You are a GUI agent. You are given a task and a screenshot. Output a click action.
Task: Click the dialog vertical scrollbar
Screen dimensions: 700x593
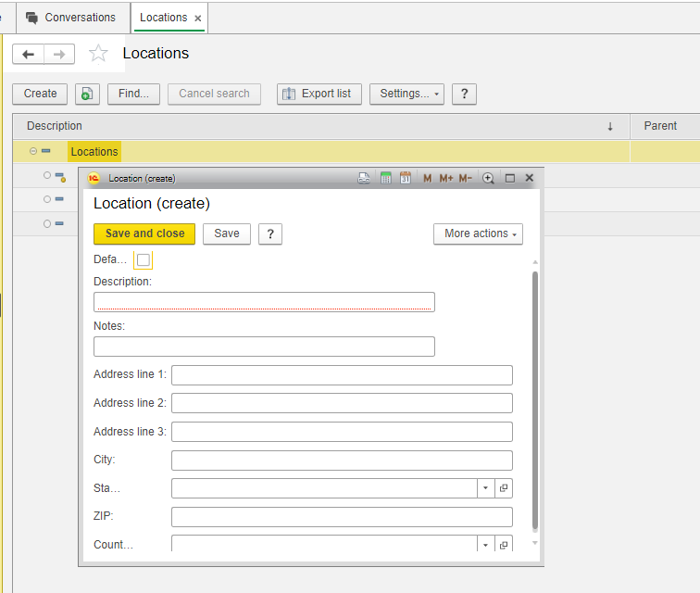pos(535,401)
